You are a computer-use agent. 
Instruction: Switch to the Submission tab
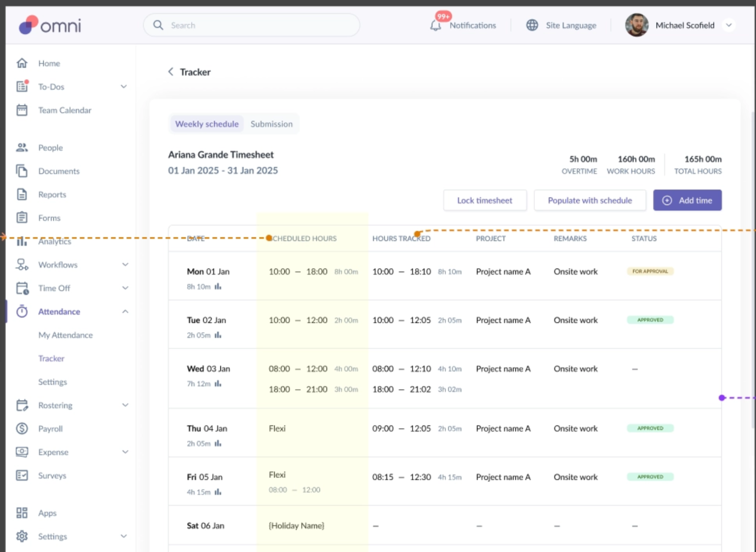(271, 124)
